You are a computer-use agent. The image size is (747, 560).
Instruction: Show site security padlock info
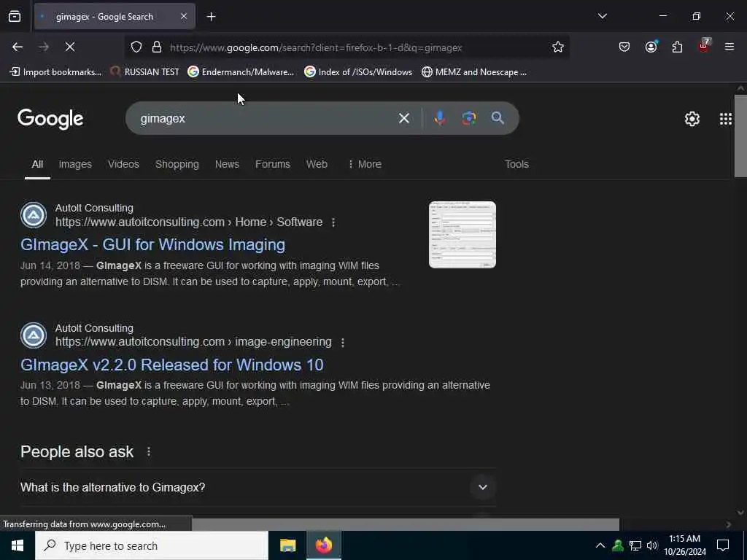(156, 47)
